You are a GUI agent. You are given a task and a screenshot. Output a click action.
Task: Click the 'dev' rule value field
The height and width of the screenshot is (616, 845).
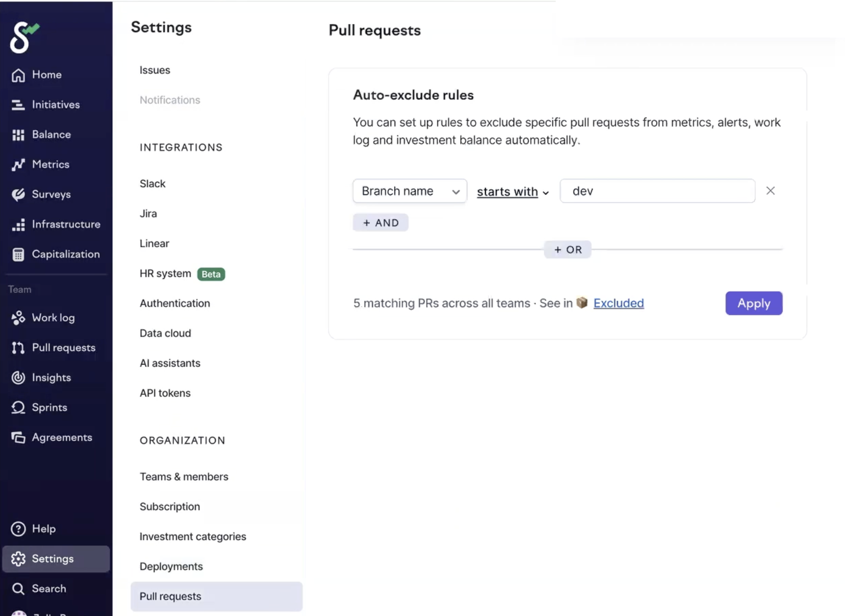657,191
